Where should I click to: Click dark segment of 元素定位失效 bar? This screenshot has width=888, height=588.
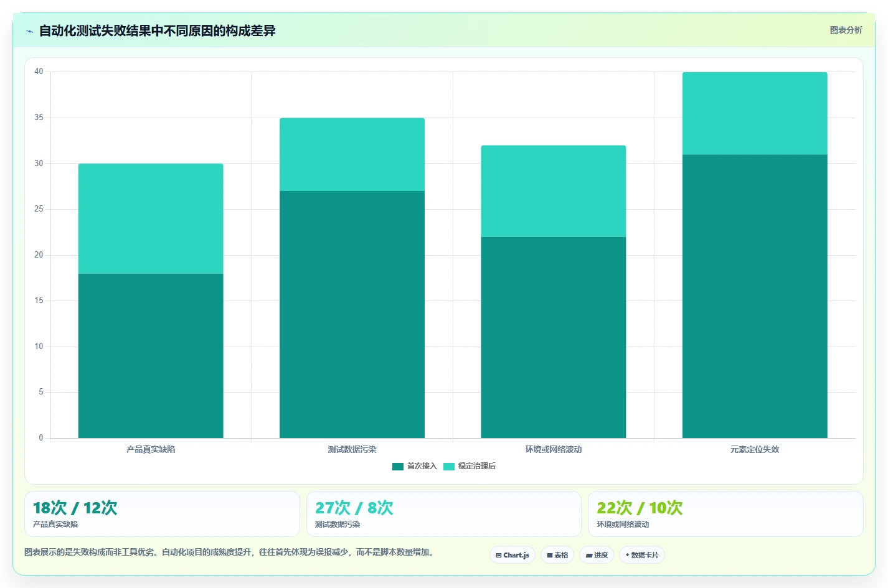tap(755, 296)
